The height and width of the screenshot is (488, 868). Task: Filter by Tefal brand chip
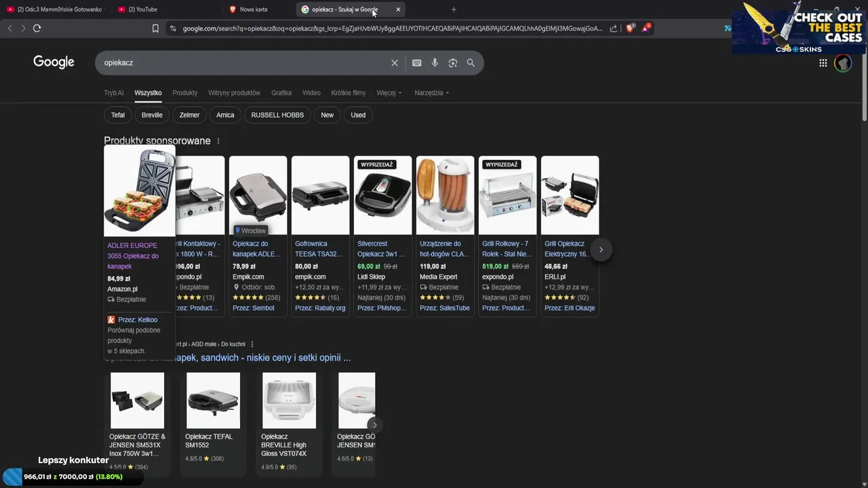tap(118, 115)
